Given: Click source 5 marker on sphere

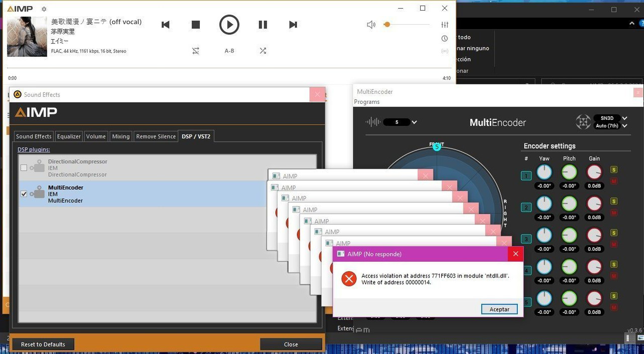Looking at the screenshot, I should point(437,147).
